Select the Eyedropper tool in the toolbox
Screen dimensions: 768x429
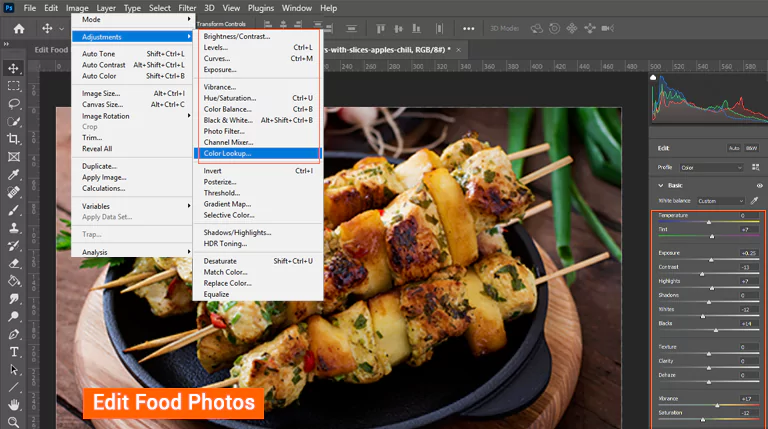14,175
